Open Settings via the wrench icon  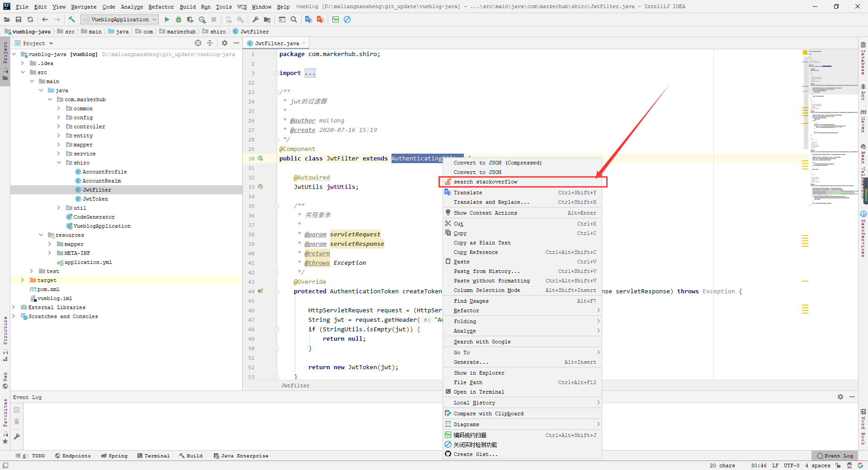[255, 19]
